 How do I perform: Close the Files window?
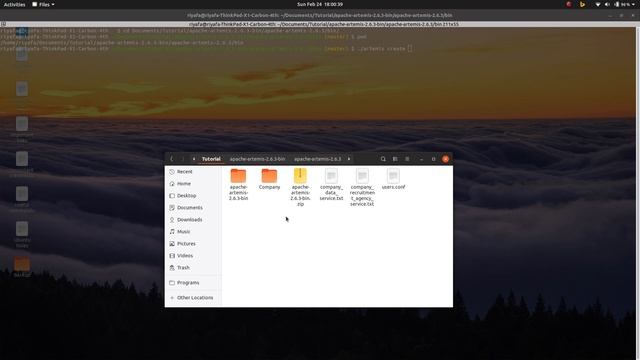[445, 159]
